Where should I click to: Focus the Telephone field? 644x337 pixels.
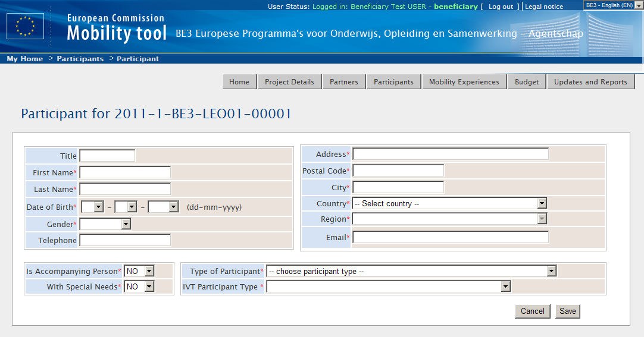(x=125, y=240)
